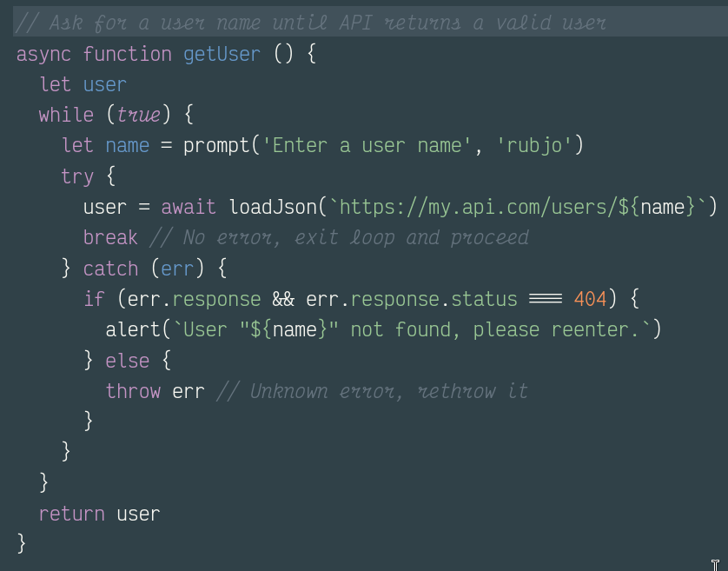728x571 pixels.
Task: Click the 'rubjo' default string
Action: 534,146
